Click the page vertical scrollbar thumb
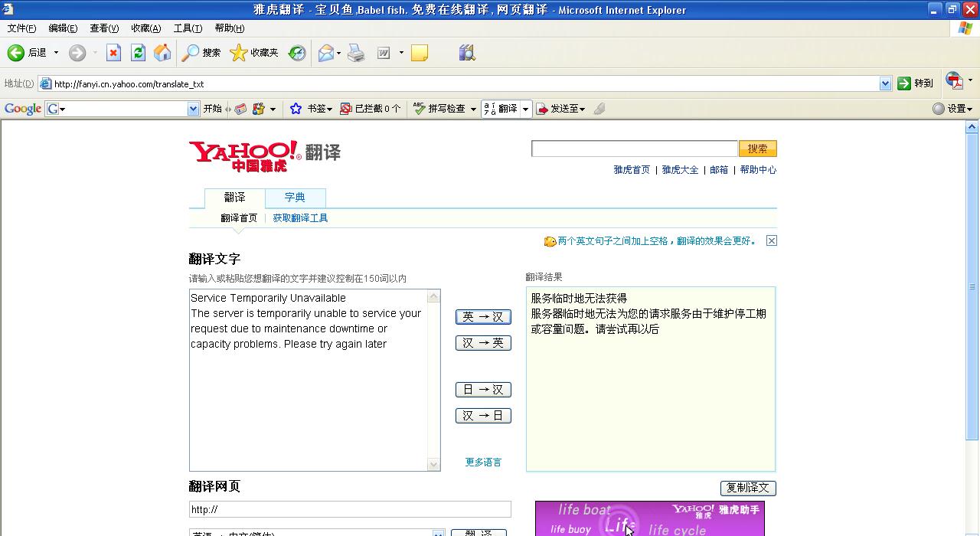Image resolution: width=980 pixels, height=536 pixels. point(972,287)
